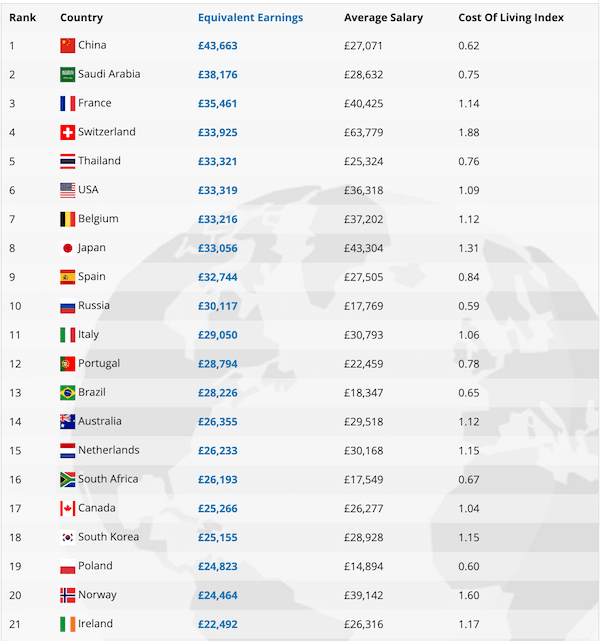
Task: Click the Saudi Arabia flag icon
Action: 67,75
